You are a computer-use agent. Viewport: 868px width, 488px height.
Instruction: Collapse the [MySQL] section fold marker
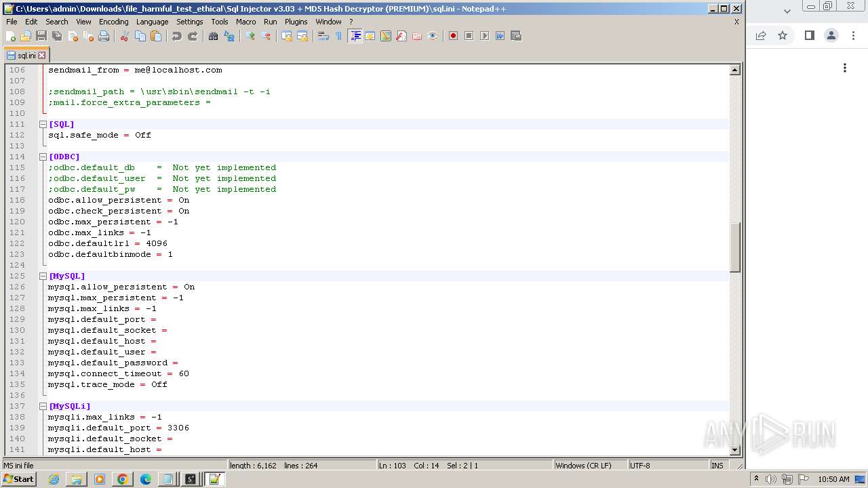coord(43,276)
